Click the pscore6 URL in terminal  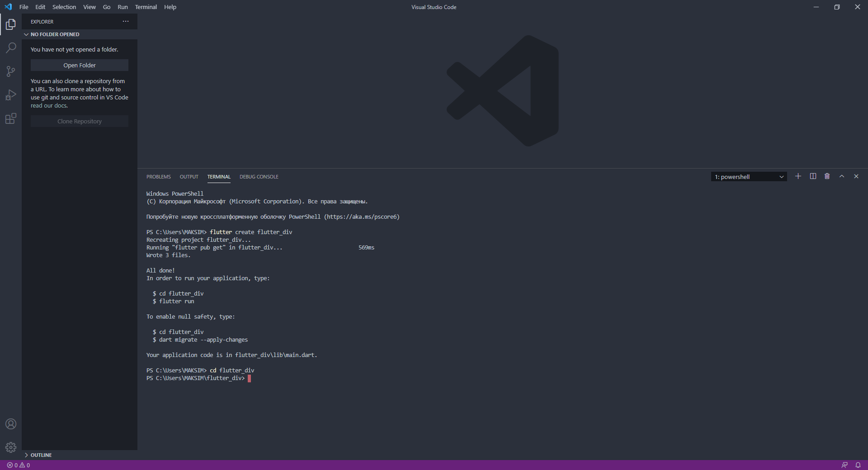click(x=362, y=217)
